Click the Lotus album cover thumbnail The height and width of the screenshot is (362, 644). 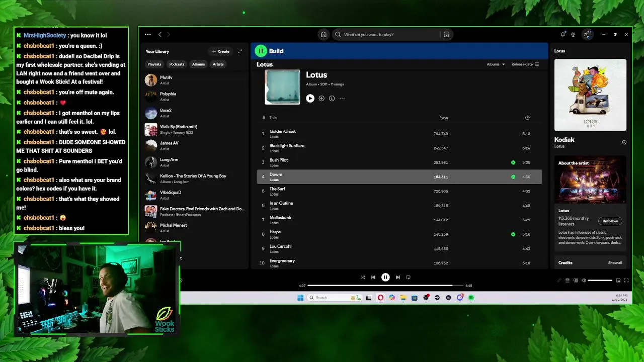click(x=282, y=87)
